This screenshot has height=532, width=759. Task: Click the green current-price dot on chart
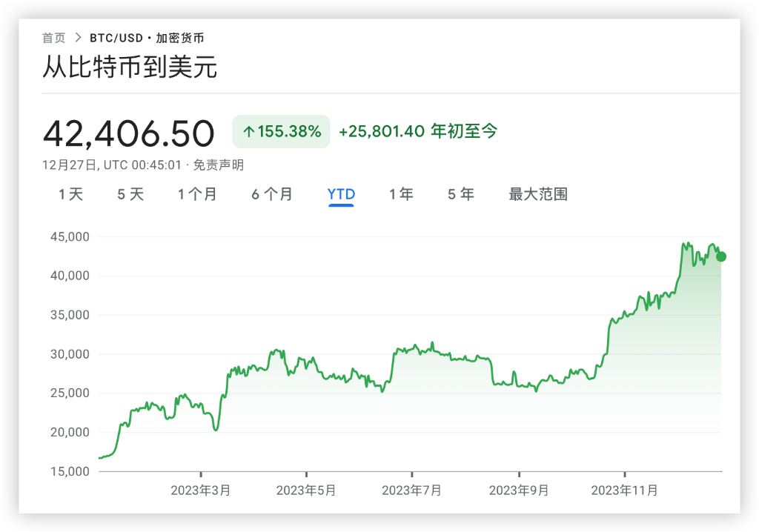(721, 256)
